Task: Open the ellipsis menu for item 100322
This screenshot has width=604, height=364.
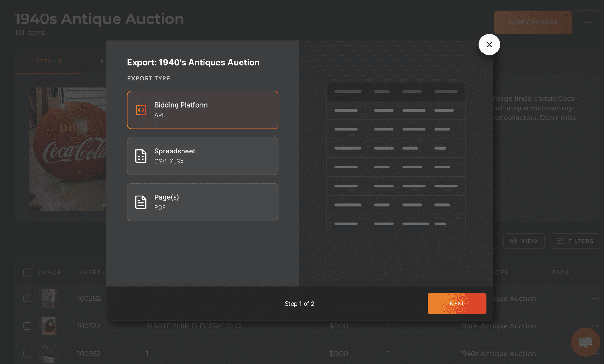Action: point(595,326)
